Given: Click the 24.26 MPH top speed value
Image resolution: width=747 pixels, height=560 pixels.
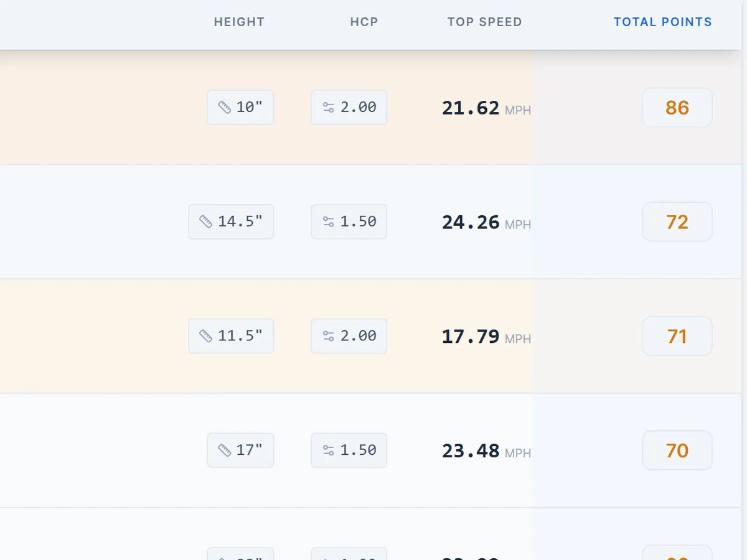Looking at the screenshot, I should [486, 222].
